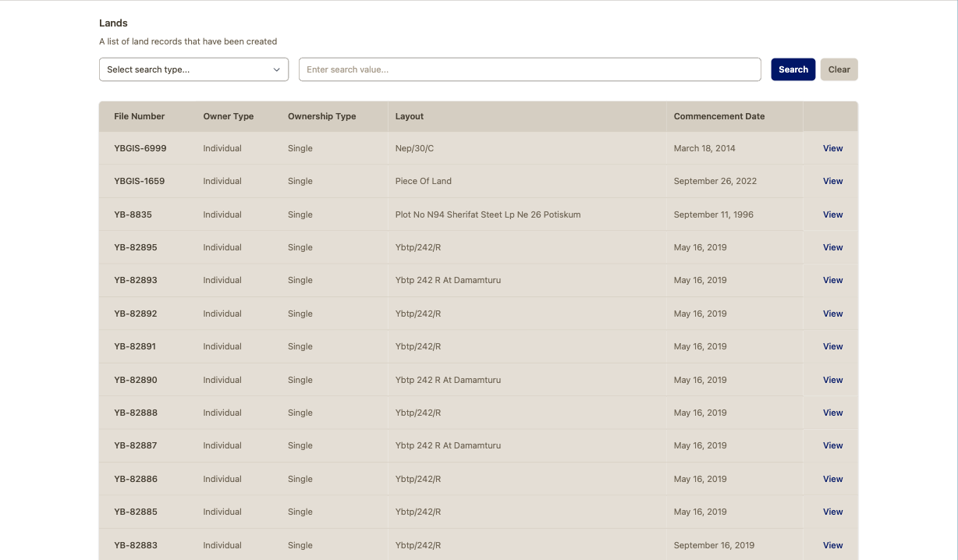Viewport: 958px width, 560px height.
Task: View the YB-82895 record
Action: pos(832,247)
